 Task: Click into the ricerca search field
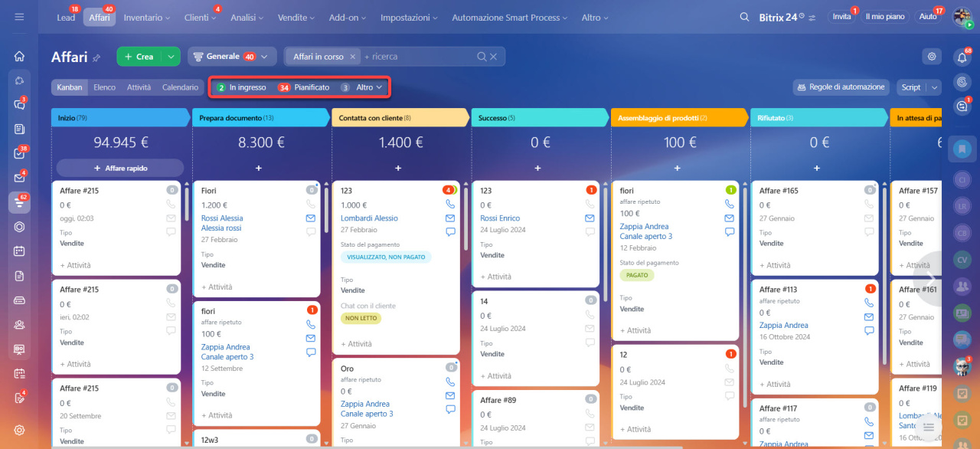point(417,57)
